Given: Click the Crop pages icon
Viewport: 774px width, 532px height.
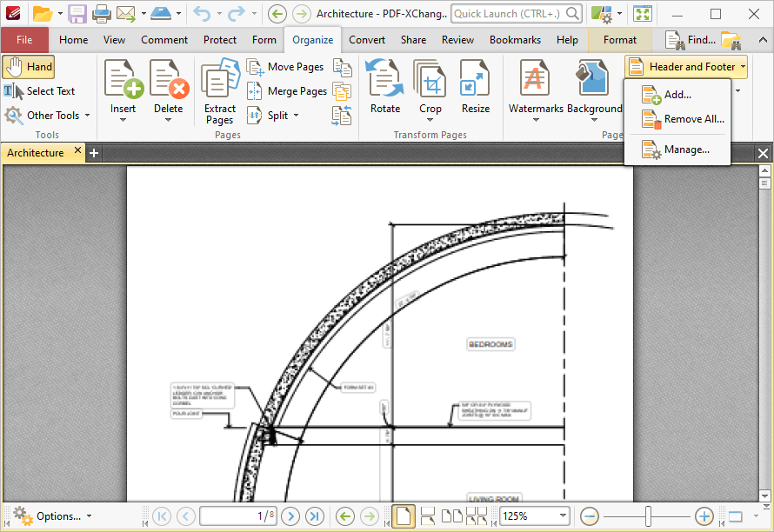Looking at the screenshot, I should [x=430, y=79].
